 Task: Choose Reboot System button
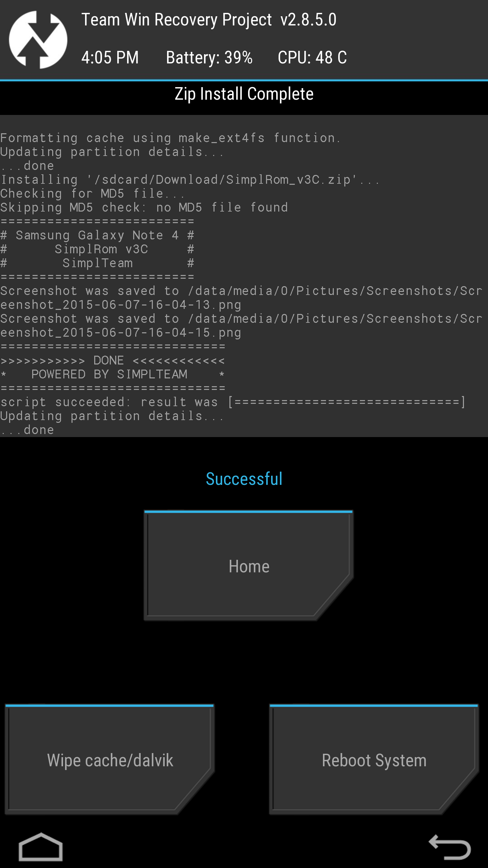374,759
